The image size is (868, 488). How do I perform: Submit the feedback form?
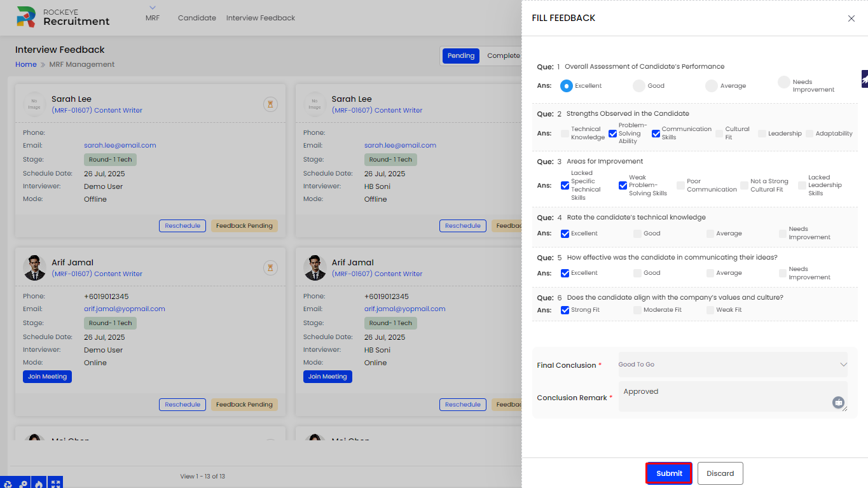click(x=669, y=473)
